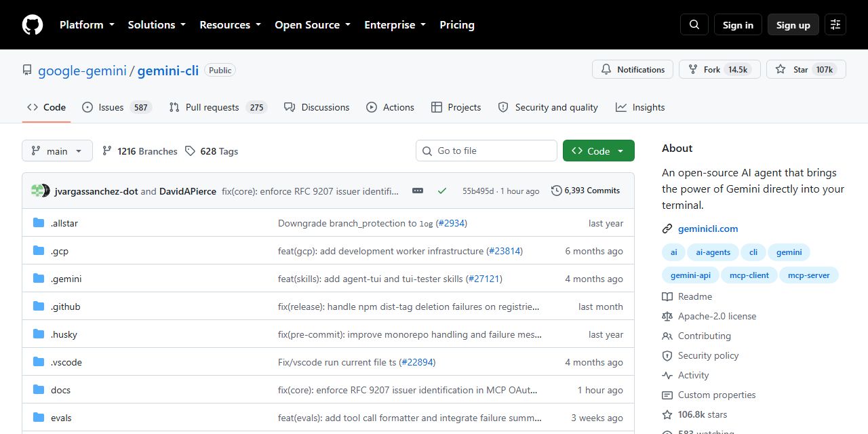Click the branch icon next to 1216 Branches
868x434 pixels.
tap(107, 151)
